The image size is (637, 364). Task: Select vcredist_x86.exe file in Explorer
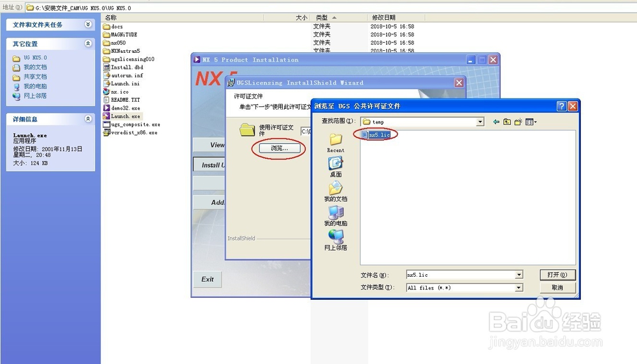tap(130, 132)
